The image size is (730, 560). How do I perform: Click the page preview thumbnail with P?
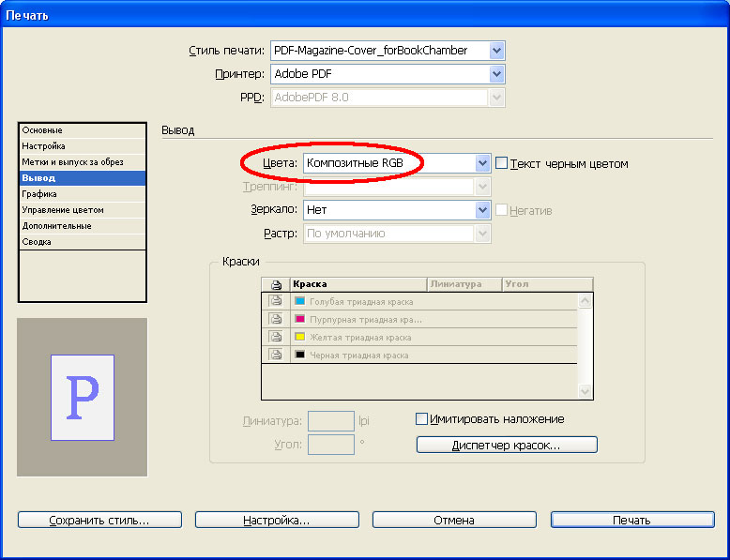(83, 398)
